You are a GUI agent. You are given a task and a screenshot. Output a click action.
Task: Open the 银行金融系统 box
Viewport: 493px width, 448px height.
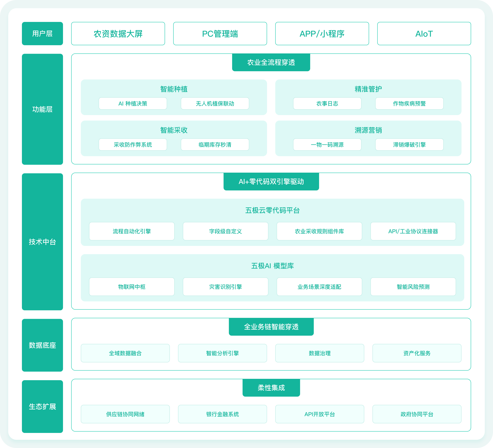tap(223, 414)
